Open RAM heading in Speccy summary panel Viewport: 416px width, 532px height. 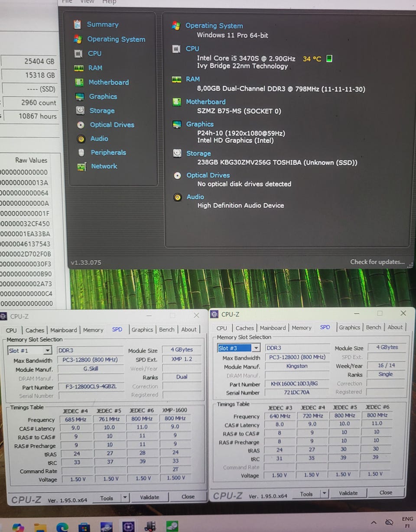(193, 79)
